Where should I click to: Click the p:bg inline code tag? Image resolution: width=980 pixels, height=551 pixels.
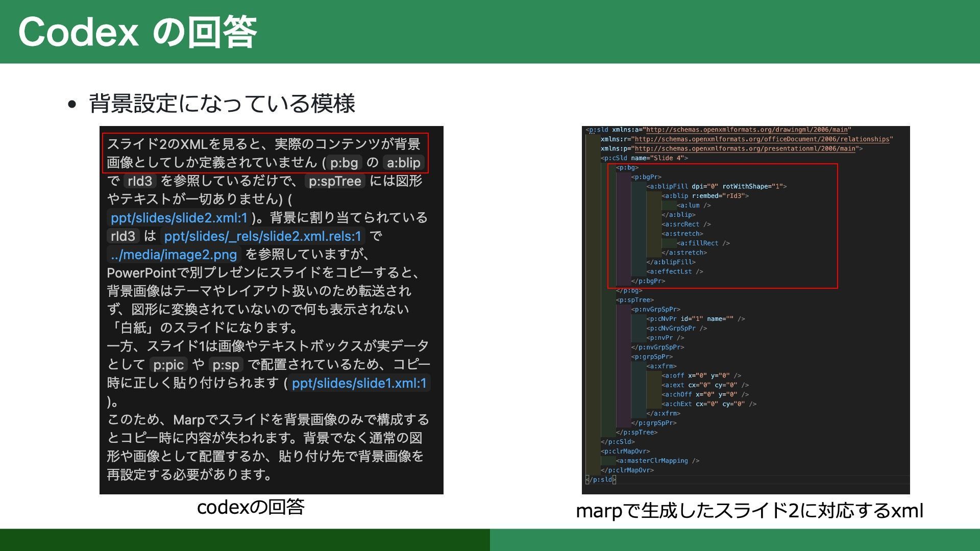[x=344, y=163]
